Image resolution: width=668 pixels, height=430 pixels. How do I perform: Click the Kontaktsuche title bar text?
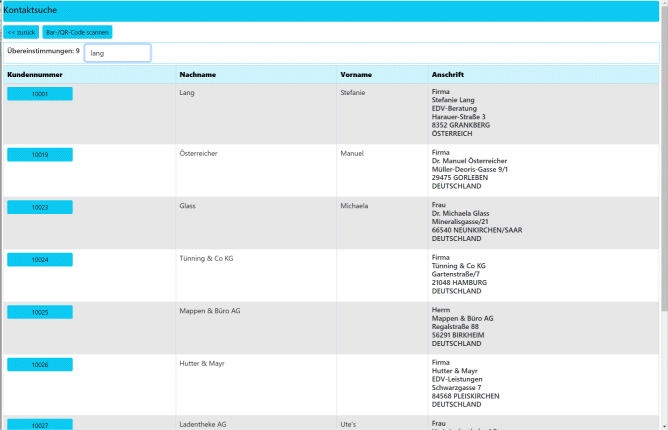coord(30,10)
